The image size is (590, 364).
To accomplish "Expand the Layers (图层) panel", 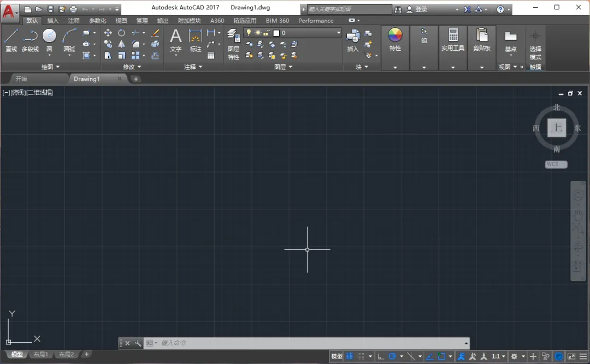I will tap(283, 67).
